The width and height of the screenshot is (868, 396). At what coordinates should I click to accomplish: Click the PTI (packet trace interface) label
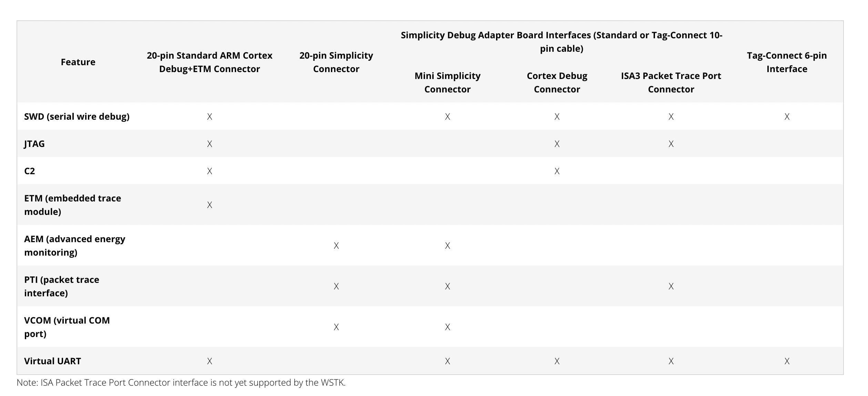coord(62,286)
